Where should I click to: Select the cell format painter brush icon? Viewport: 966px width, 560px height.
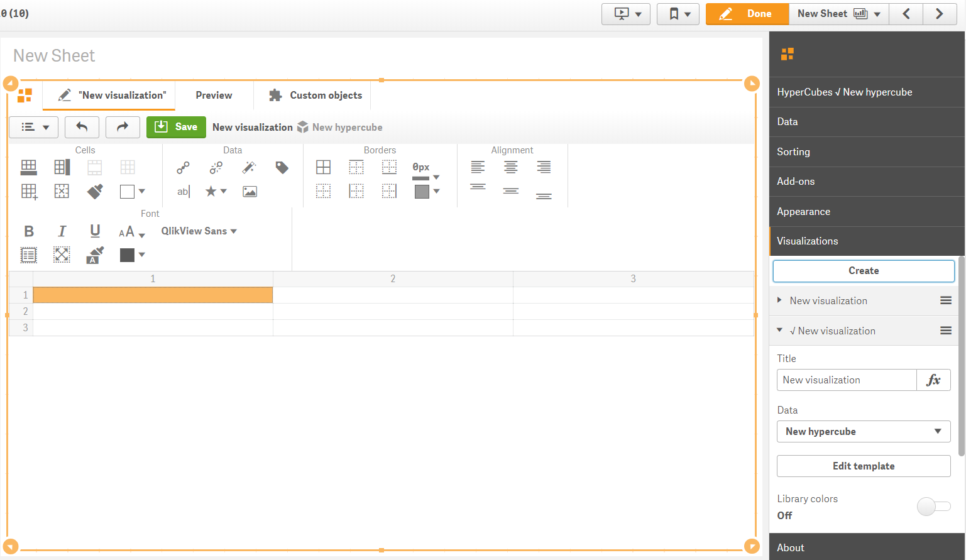pos(95,191)
